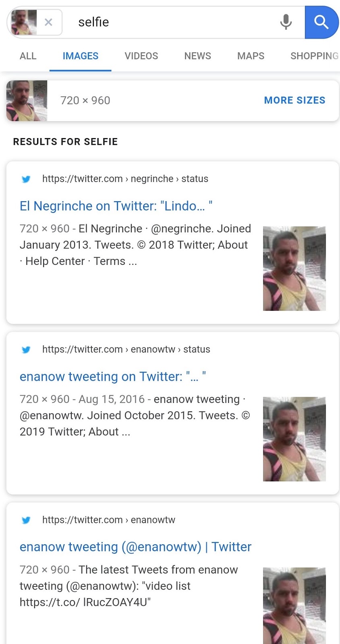
Task: Open the Aug 15, 2016 result thumbnail
Action: tap(294, 439)
